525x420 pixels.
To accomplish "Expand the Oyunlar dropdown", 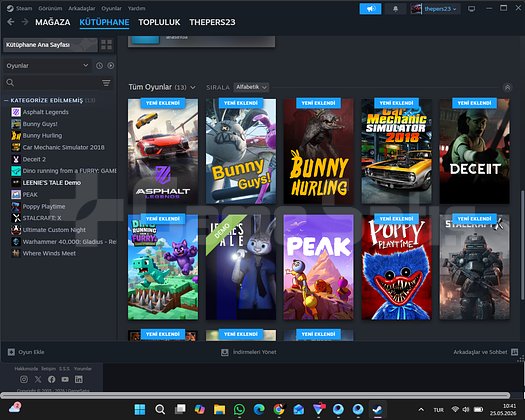I will click(47, 66).
